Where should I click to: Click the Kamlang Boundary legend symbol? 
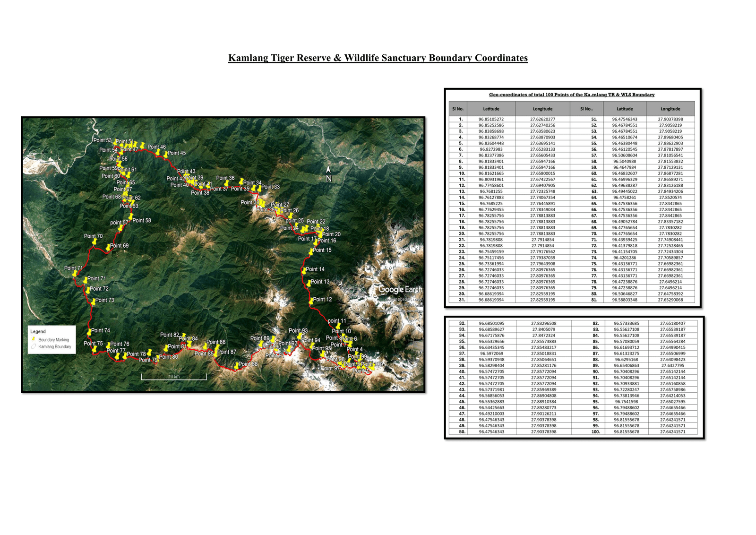tap(34, 346)
